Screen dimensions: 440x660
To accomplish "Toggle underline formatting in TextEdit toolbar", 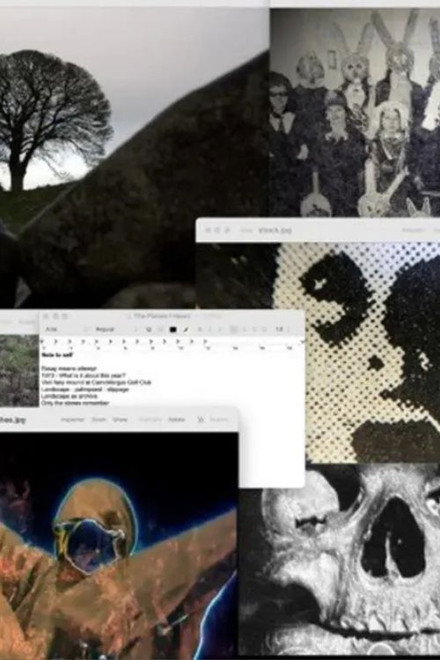I will coord(220,330).
